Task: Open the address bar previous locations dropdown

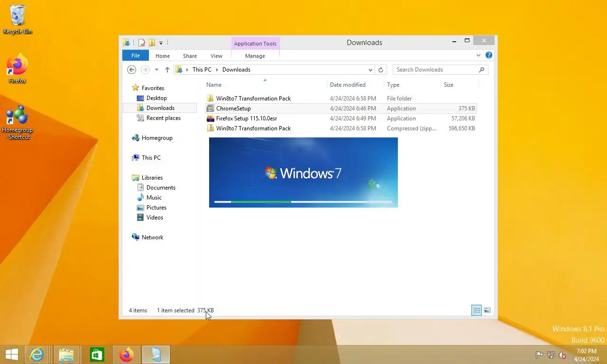Action: tap(370, 70)
